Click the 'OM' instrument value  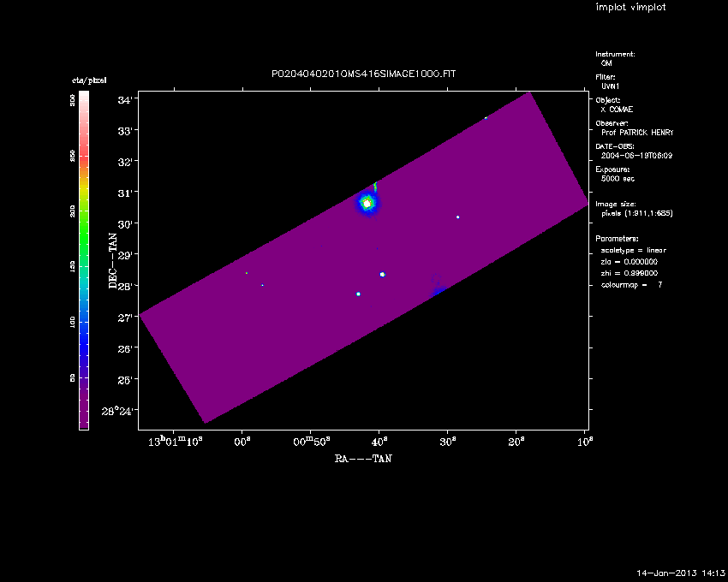click(x=606, y=63)
